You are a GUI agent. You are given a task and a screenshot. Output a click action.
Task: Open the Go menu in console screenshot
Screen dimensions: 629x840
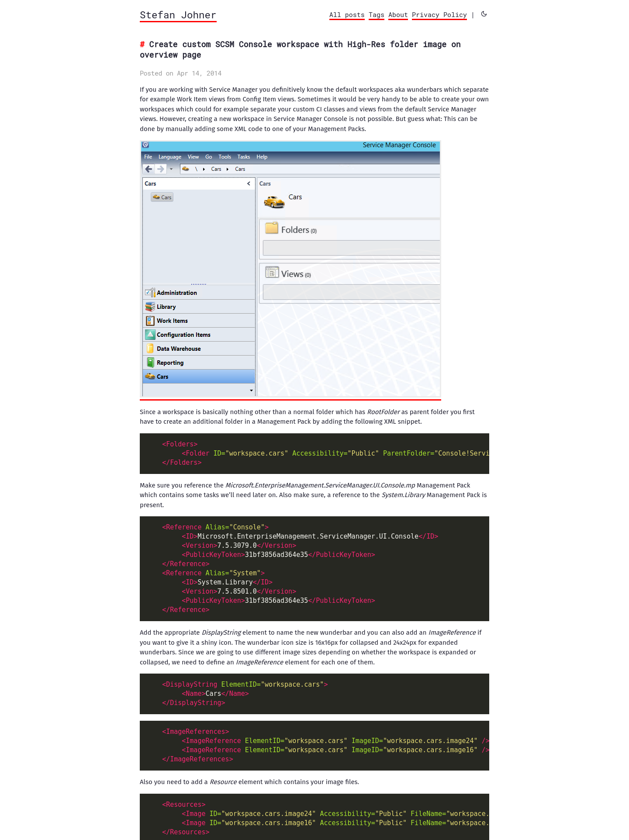pos(209,157)
